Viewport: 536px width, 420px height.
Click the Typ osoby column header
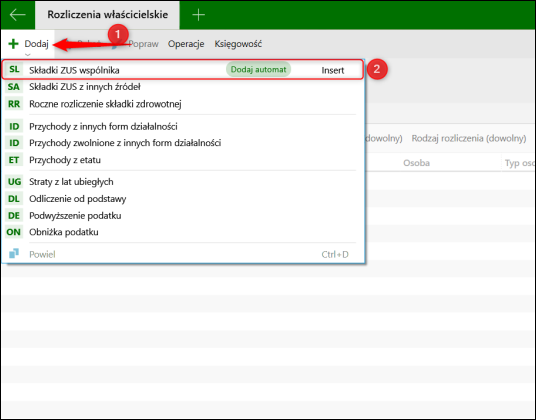tap(520, 163)
